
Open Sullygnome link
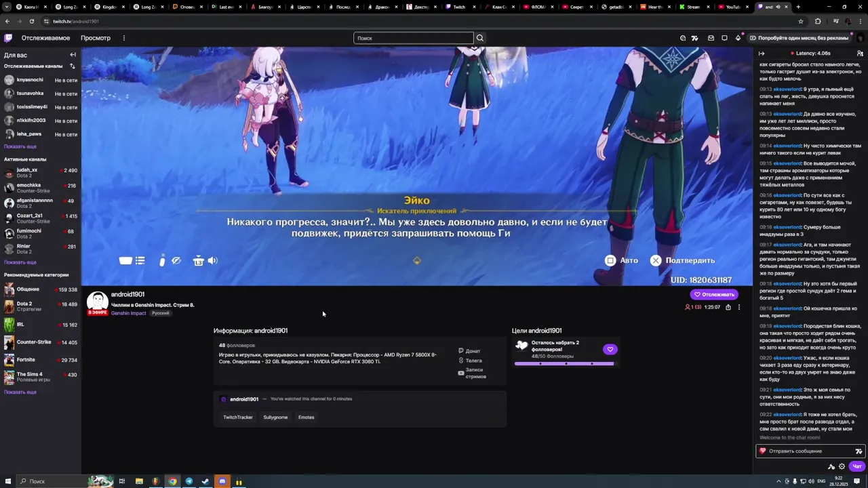(x=275, y=418)
